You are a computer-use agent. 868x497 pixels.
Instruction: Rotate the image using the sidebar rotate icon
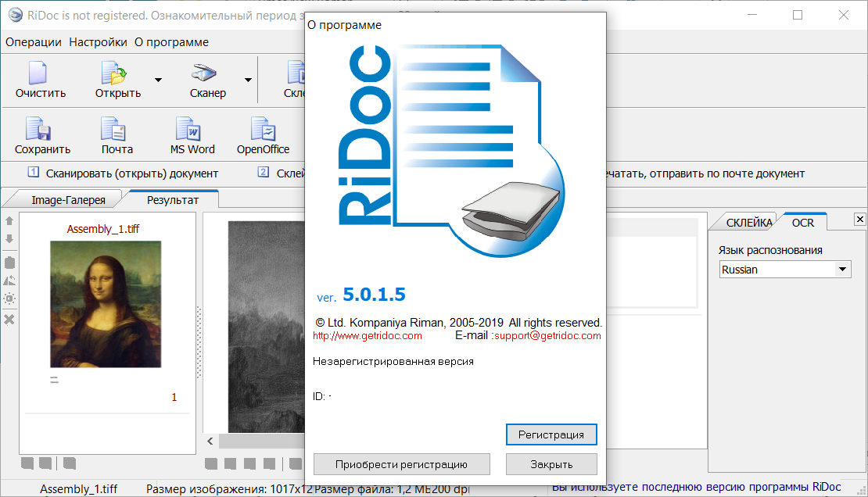coord(9,280)
